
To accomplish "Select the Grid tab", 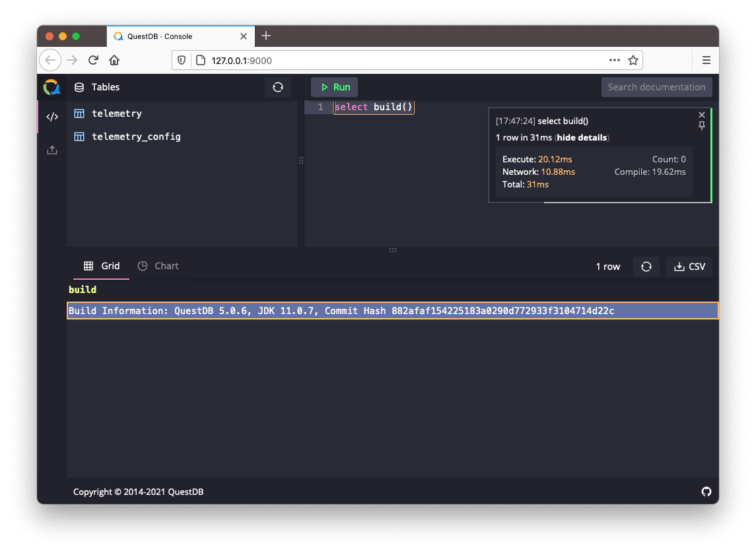I will [x=102, y=266].
